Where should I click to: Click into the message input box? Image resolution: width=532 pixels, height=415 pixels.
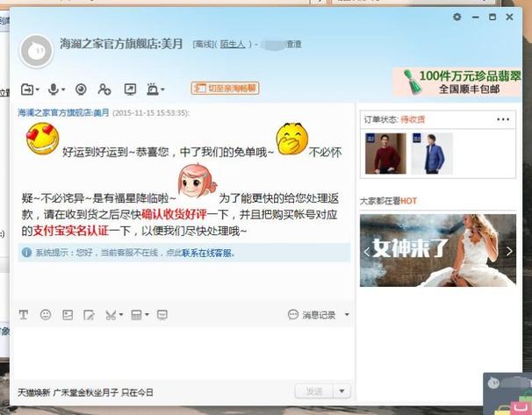183,353
